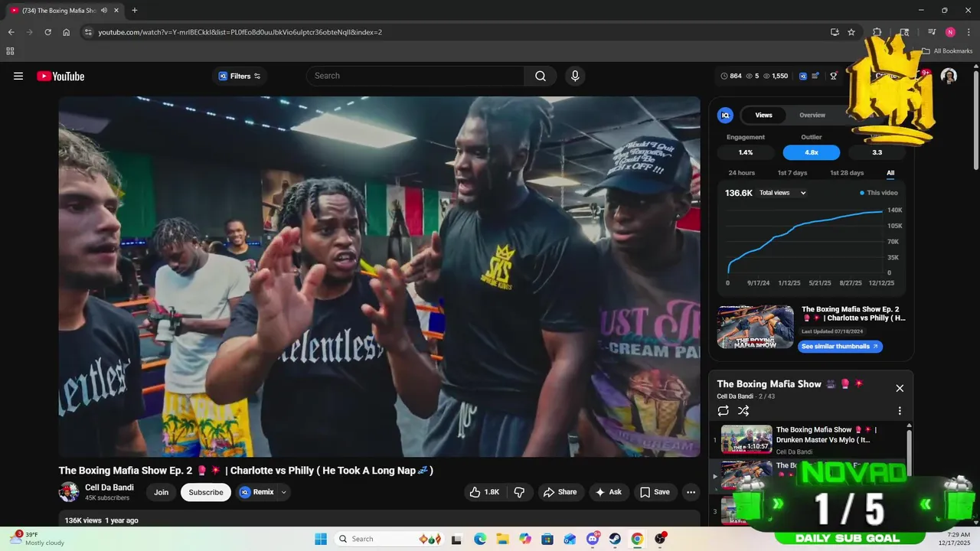Go to YouTube home via logo

pyautogui.click(x=60, y=76)
